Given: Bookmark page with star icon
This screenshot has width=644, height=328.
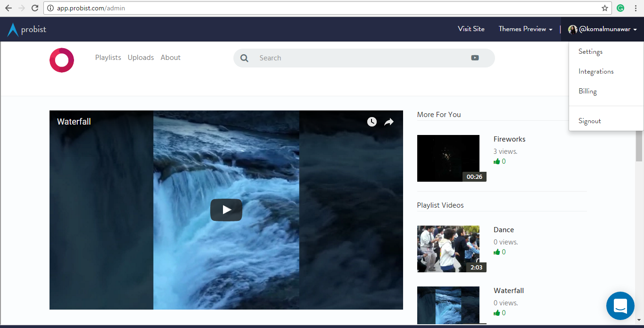Looking at the screenshot, I should pos(605,8).
